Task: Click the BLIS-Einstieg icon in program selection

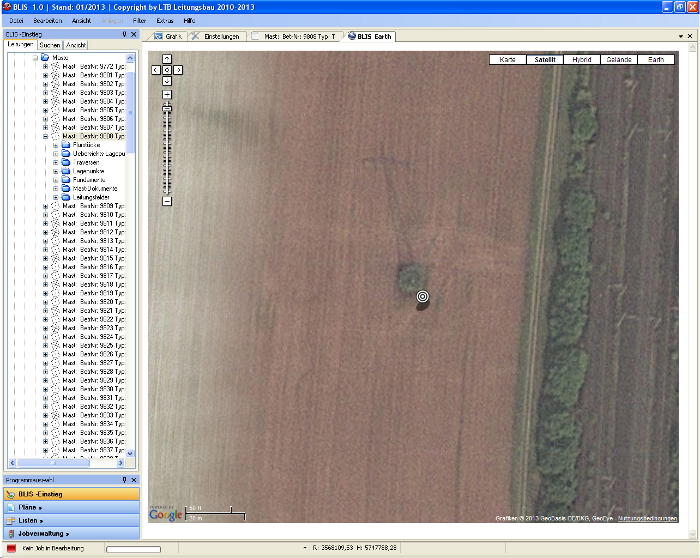Action: click(11, 495)
